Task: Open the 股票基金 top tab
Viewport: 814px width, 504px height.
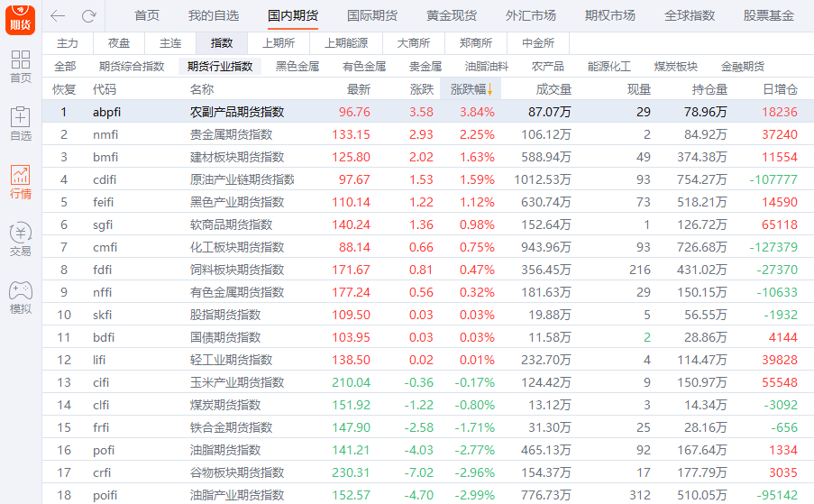Action: click(x=768, y=15)
